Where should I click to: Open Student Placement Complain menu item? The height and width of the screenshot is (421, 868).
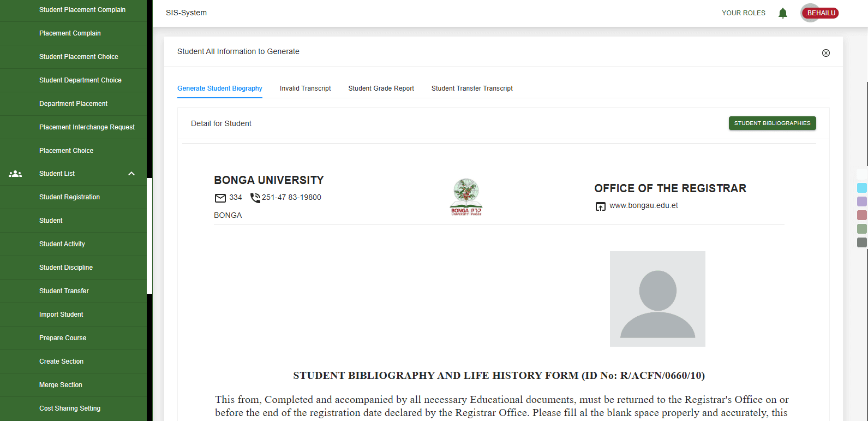coord(73,10)
